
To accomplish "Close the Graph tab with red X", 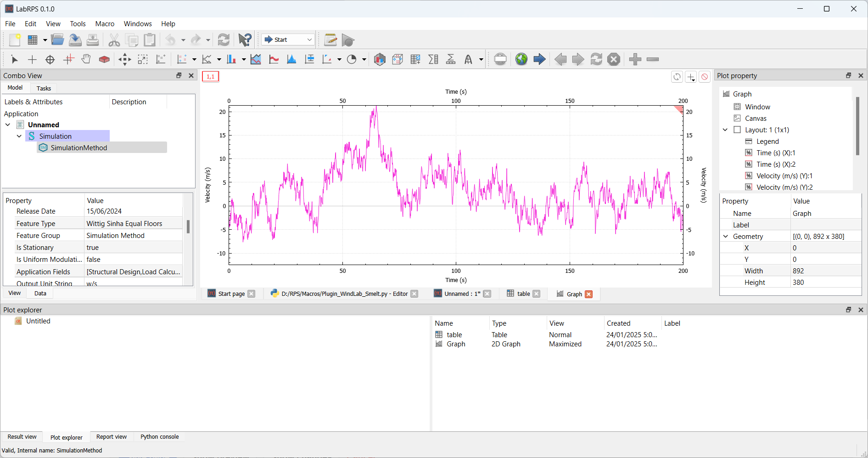I will [588, 294].
